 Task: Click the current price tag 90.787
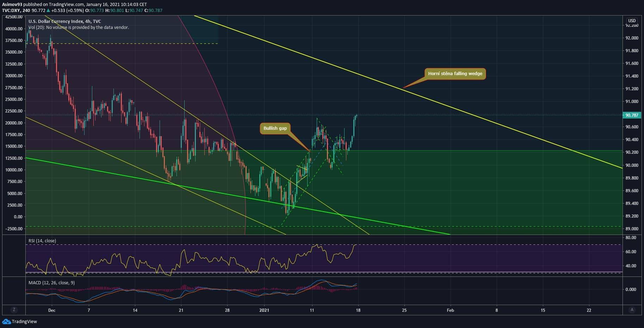(x=632, y=115)
